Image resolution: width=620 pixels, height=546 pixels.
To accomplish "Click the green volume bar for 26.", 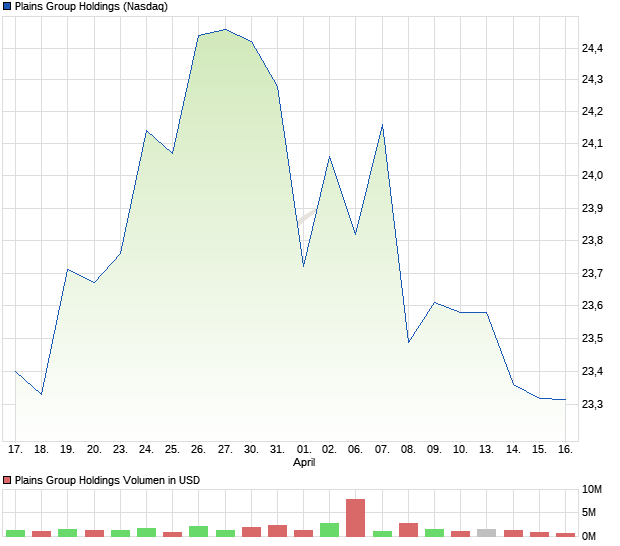I will click(198, 531).
